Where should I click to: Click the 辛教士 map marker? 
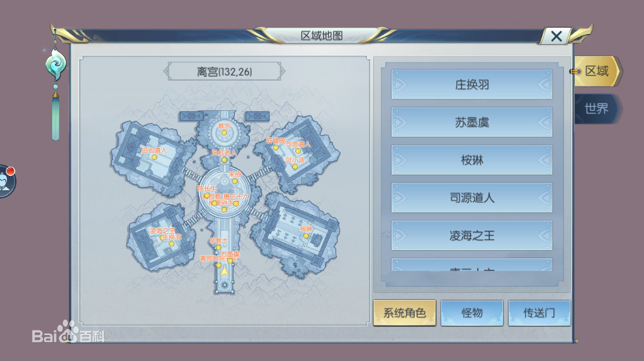[218, 248]
